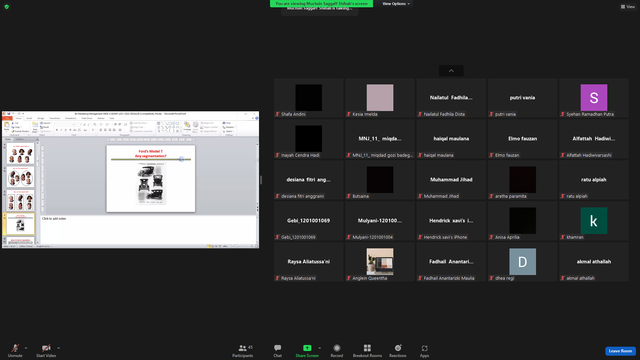Image resolution: width=640 pixels, height=360 pixels.
Task: Click the green Share Screen icon
Action: (307, 348)
